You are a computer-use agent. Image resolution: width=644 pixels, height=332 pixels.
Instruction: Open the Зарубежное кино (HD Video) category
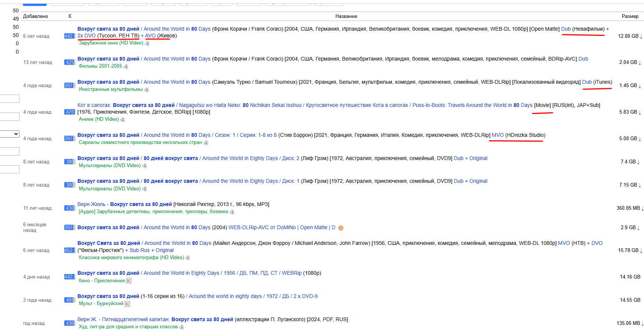111,43
